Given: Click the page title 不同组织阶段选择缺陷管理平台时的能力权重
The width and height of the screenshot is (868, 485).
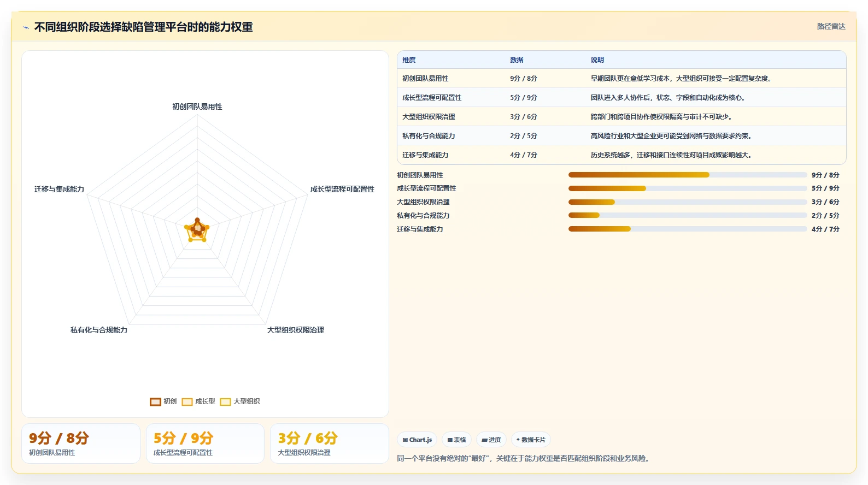Looking at the screenshot, I should 144,27.
